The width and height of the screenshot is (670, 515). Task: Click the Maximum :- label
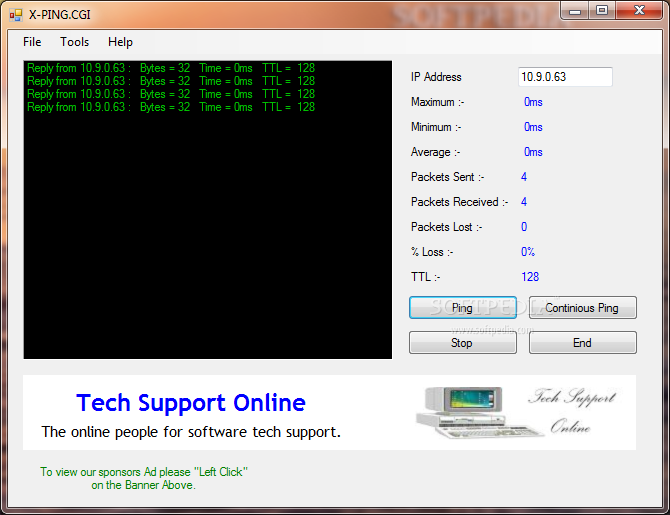click(438, 102)
